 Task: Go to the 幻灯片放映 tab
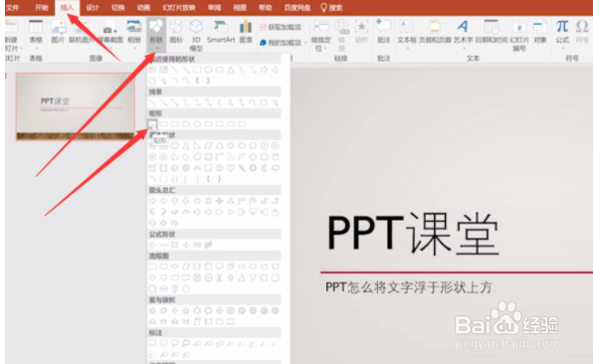179,7
